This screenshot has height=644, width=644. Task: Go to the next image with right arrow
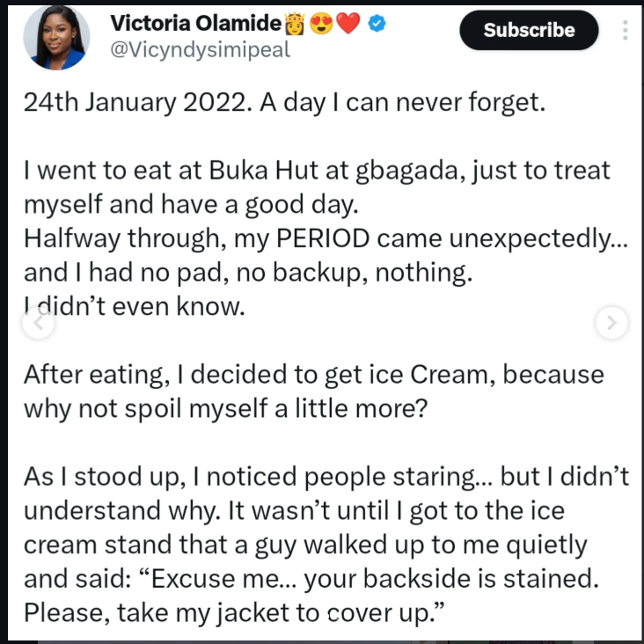[x=611, y=323]
